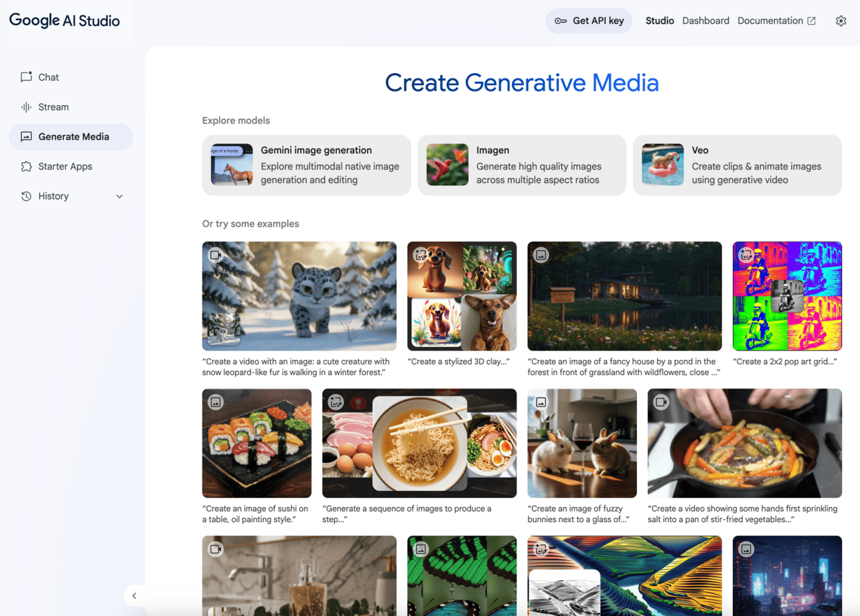
Task: Click the Starter Apps puzzle icon
Action: (26, 166)
